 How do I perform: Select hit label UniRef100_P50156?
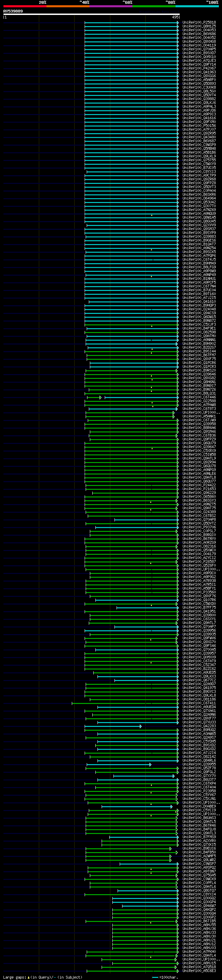coord(199,125)
